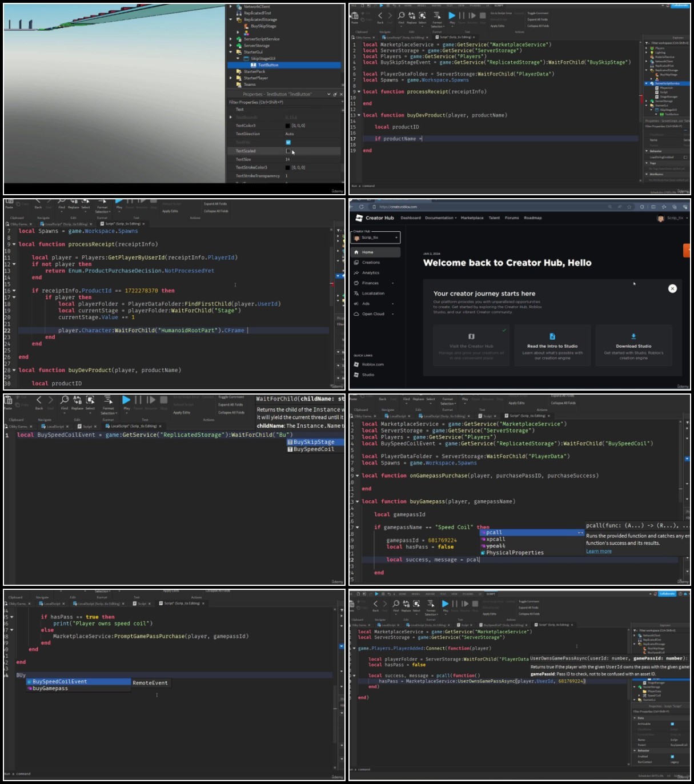
Task: Click the Creator Hub logo
Action: 375,218
